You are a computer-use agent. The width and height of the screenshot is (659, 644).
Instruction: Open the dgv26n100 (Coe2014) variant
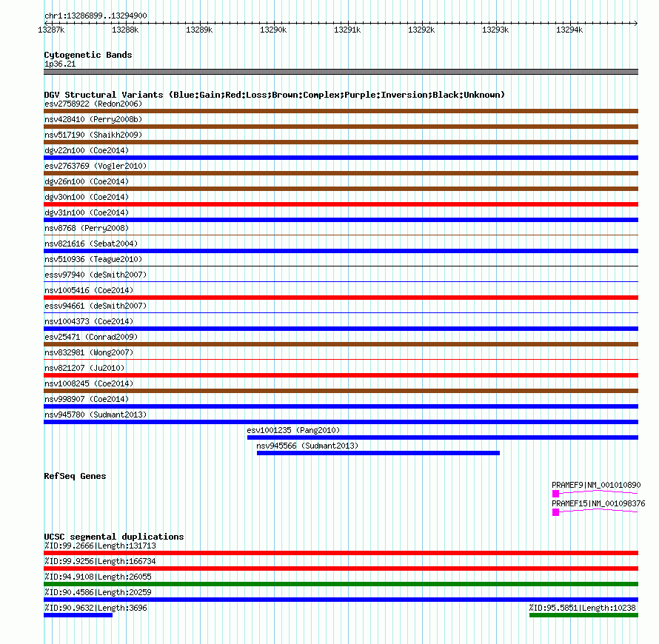pos(341,189)
